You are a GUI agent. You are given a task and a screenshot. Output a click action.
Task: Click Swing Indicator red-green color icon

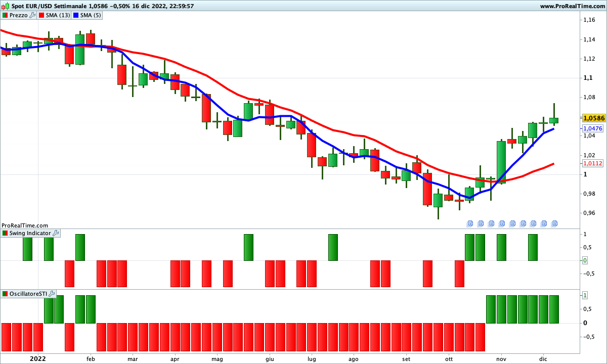(x=5, y=233)
